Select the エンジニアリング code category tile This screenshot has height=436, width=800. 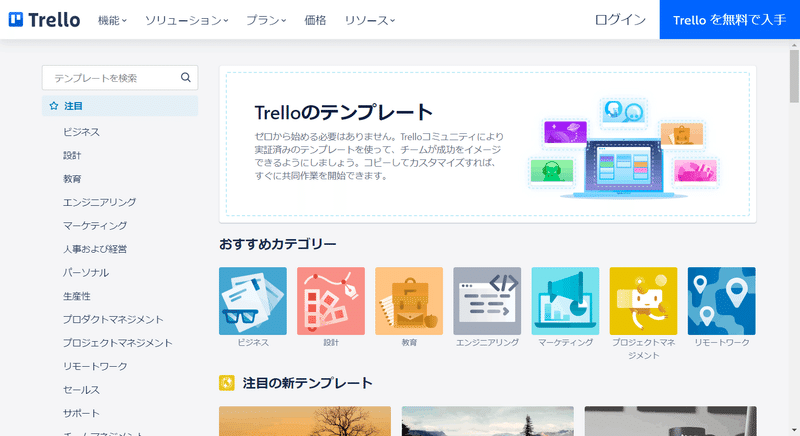(x=487, y=301)
